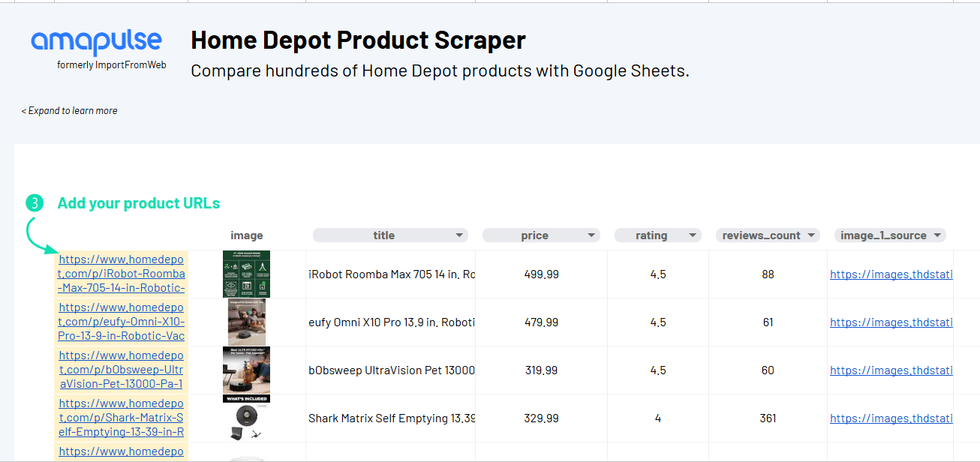
Task: Open the Shark Matrix Self-Emptying product URL
Action: [122, 418]
